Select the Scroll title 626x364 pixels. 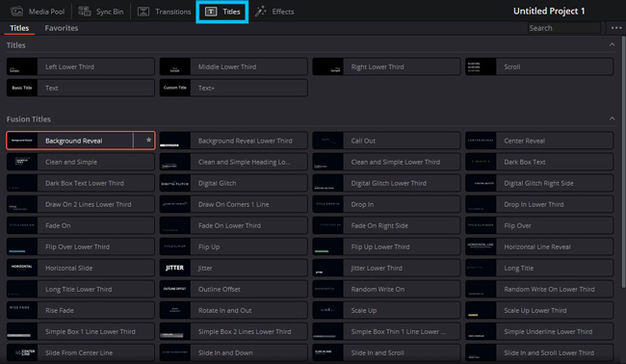pyautogui.click(x=539, y=66)
